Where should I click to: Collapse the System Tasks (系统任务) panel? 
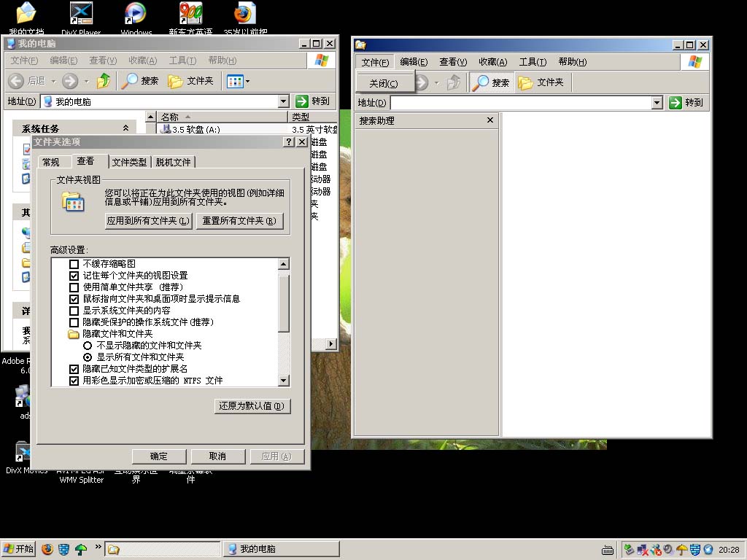[x=125, y=128]
